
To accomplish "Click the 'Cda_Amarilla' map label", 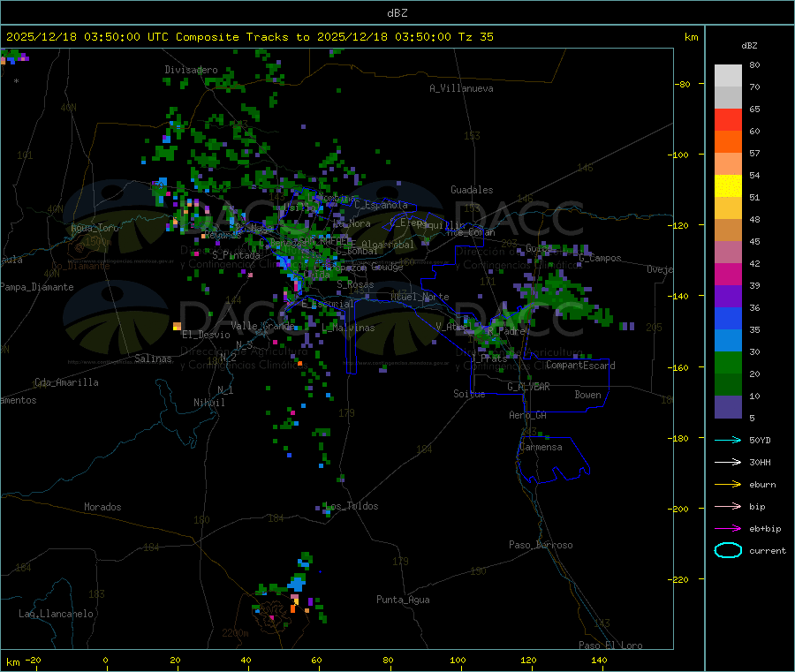I will [x=67, y=382].
